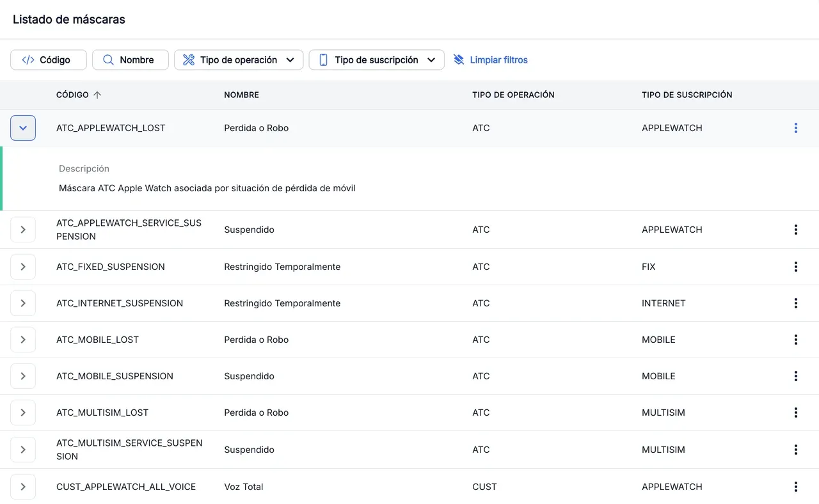The height and width of the screenshot is (504, 819).
Task: Click the TIPO DE SUSCRIPCIÓN column header
Action: tap(687, 95)
